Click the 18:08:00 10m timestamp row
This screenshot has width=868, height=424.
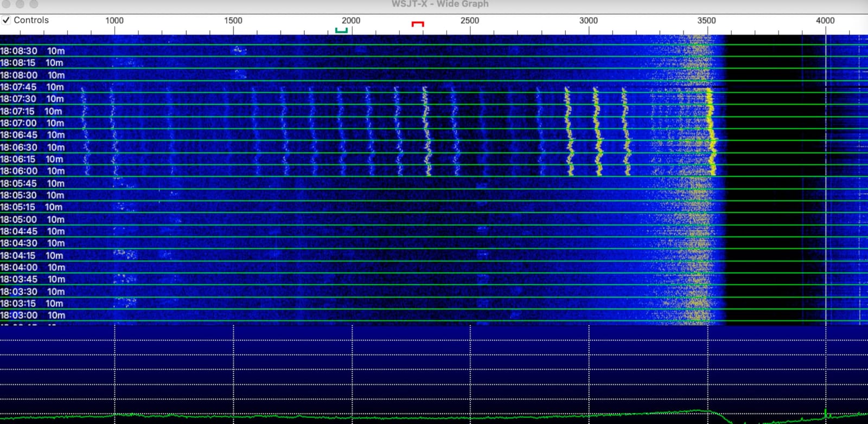point(33,75)
